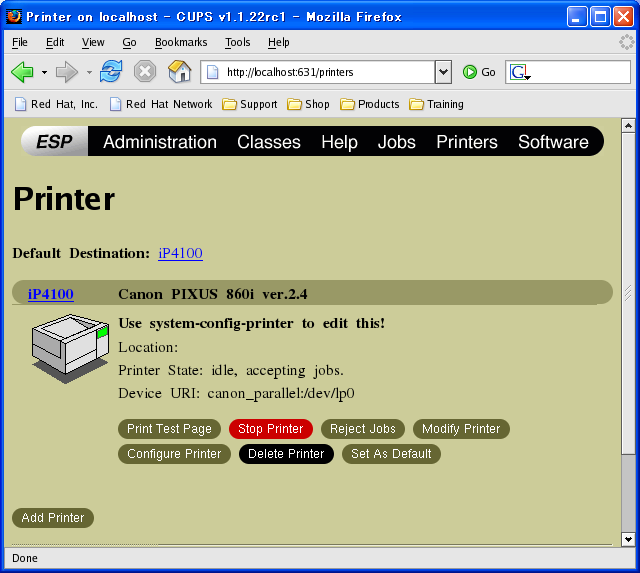Click the Configure Printer button
This screenshot has height=573, width=640.
[x=174, y=454]
